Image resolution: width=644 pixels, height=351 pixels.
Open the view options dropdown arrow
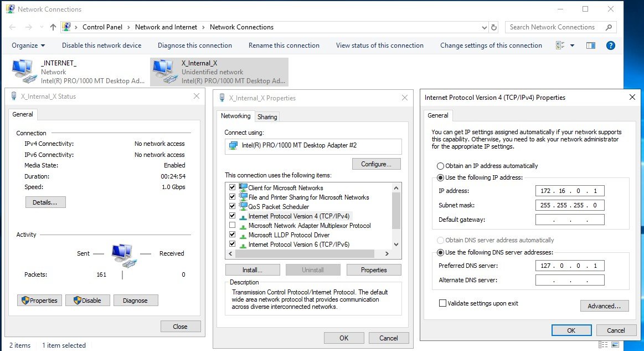(572, 45)
